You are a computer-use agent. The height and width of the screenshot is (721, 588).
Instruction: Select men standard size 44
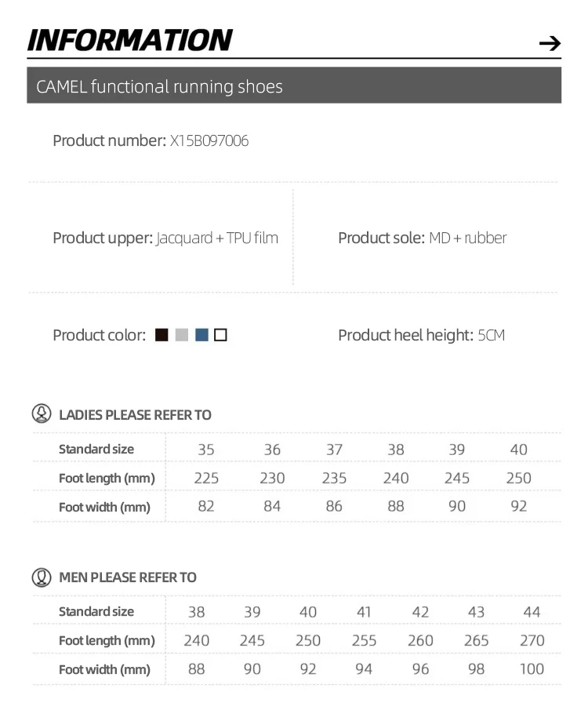(532, 612)
